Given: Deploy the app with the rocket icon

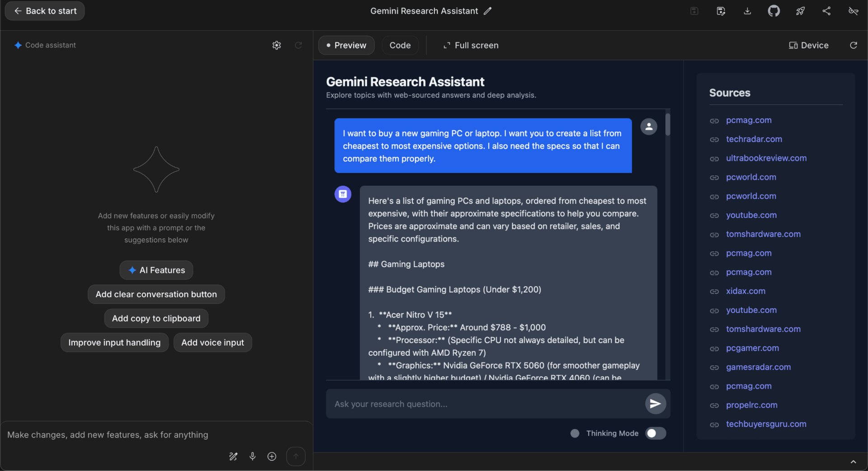Looking at the screenshot, I should pos(800,11).
